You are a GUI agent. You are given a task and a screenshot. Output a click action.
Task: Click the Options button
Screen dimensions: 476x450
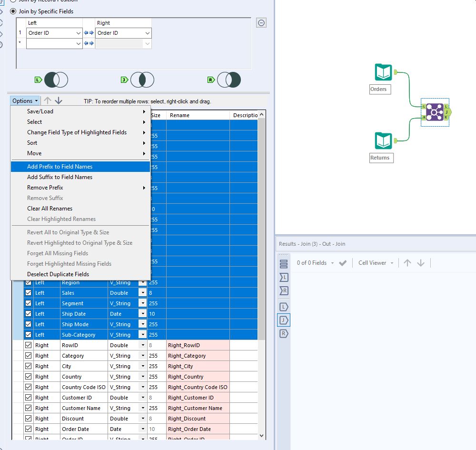(25, 100)
